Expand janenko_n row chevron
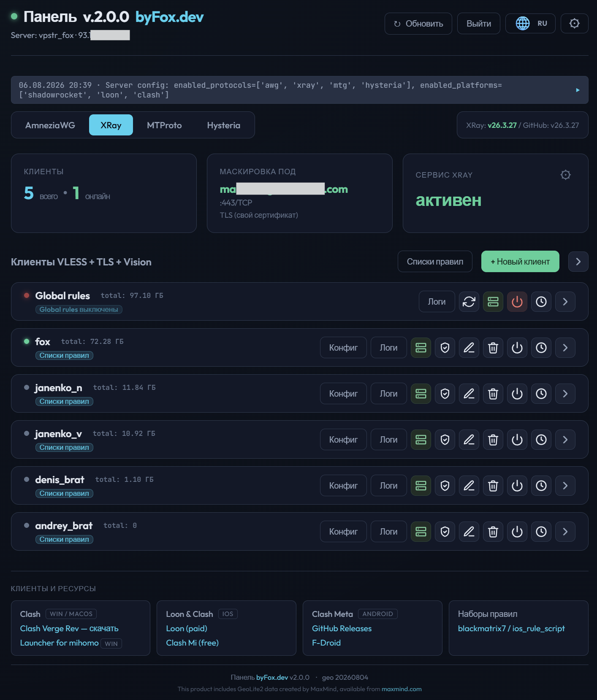The height and width of the screenshot is (700, 597). (565, 394)
